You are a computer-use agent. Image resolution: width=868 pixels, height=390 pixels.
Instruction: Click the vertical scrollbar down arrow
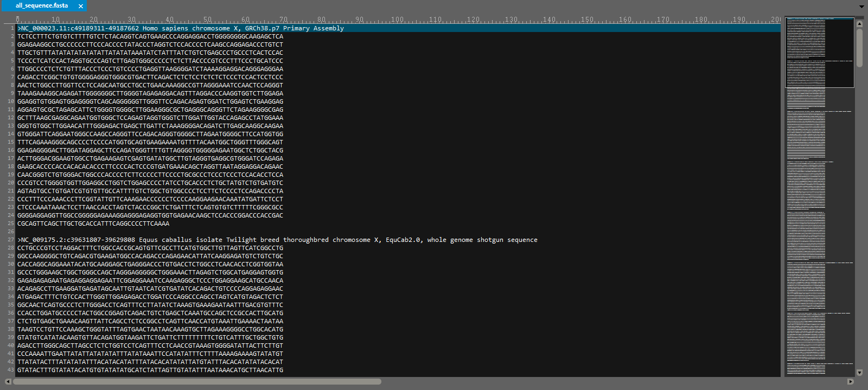(x=859, y=373)
